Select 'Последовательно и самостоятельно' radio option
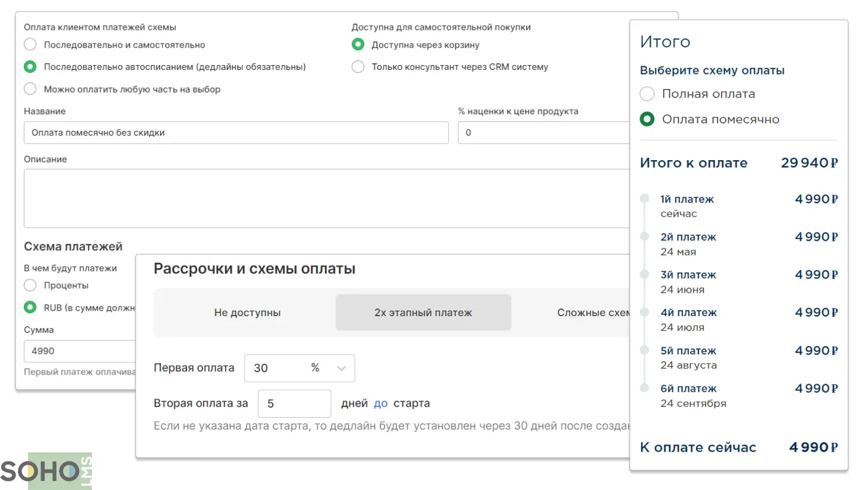Viewport: 868px width, 490px height. (x=30, y=45)
